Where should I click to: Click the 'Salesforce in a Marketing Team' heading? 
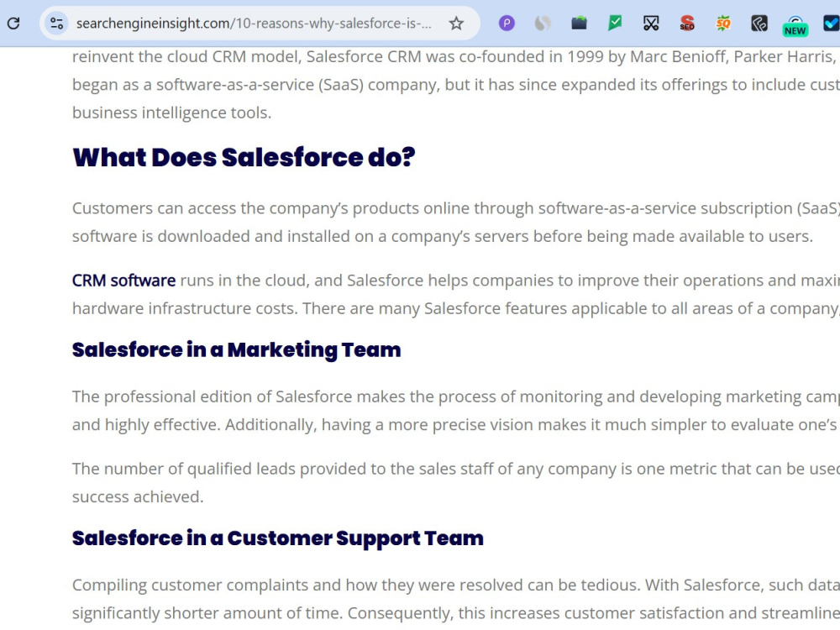point(236,349)
